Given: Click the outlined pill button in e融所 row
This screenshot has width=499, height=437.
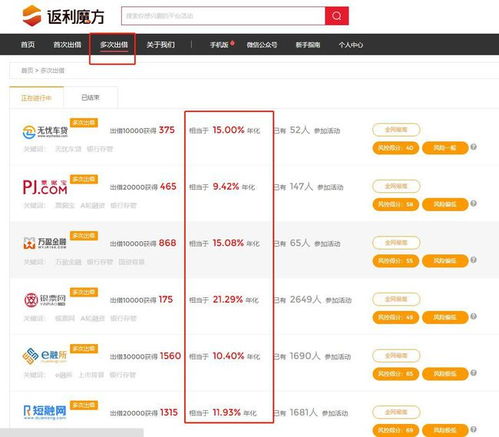Looking at the screenshot, I should [396, 355].
